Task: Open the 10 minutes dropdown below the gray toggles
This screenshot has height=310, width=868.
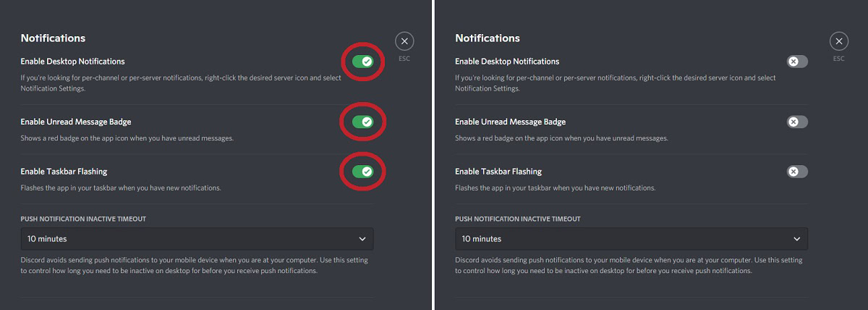Action: coord(631,239)
